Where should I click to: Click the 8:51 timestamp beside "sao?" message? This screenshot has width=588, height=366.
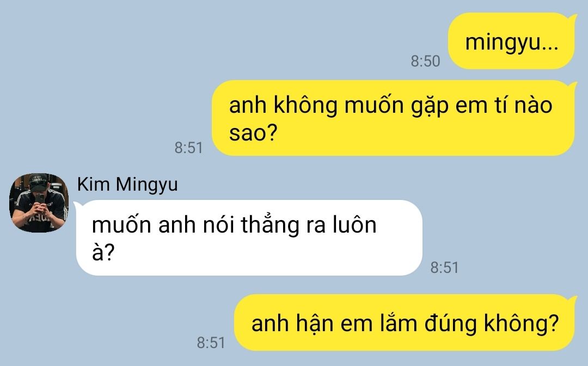click(188, 148)
